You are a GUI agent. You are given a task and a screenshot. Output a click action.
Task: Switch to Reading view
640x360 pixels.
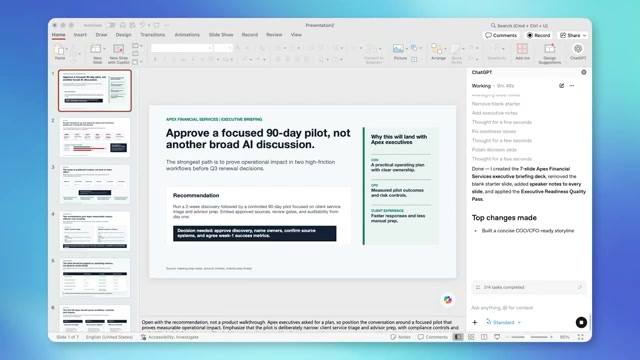point(484,337)
